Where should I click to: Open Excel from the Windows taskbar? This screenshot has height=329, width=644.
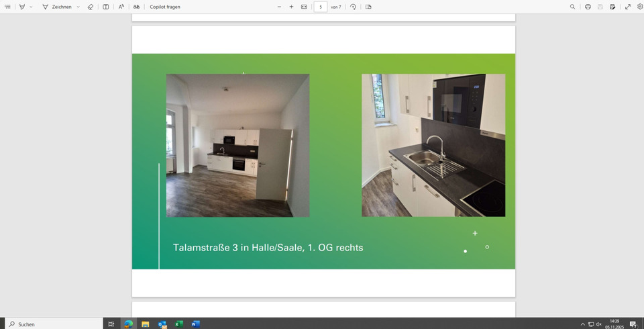179,324
